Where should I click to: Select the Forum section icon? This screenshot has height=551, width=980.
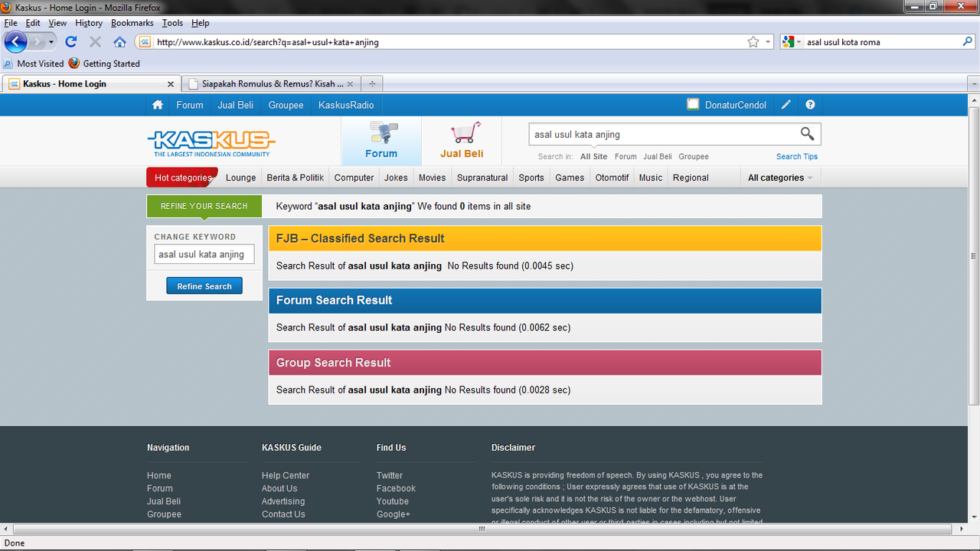point(381,141)
